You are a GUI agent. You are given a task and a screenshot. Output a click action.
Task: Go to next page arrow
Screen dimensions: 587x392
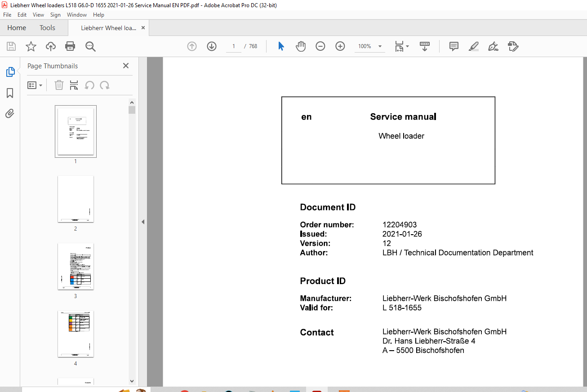(212, 46)
